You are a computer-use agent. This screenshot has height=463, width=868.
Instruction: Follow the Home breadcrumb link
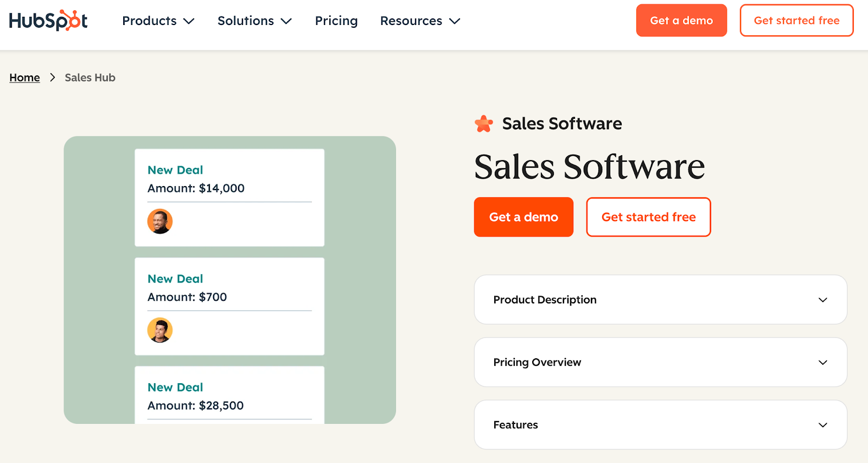coord(24,78)
